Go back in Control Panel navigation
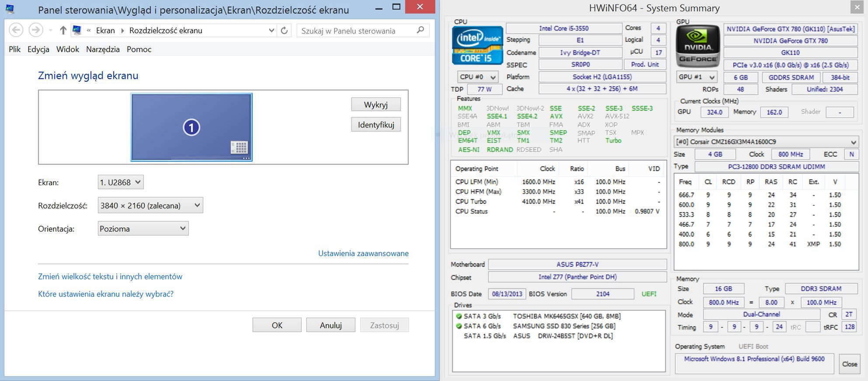The height and width of the screenshot is (381, 868). (16, 30)
